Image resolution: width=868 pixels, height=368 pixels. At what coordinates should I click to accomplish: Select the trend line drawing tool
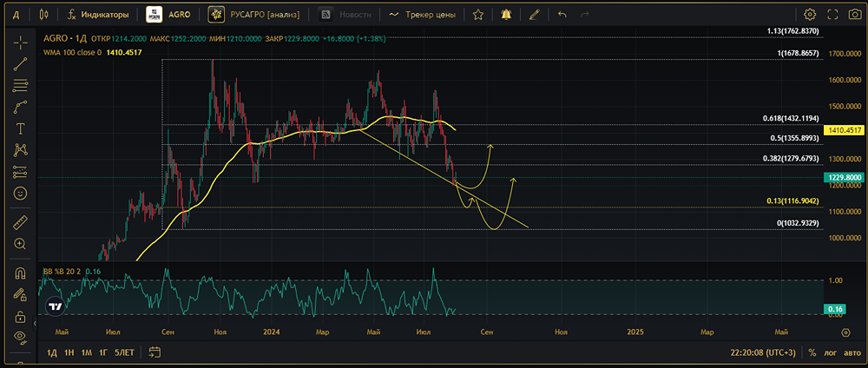(19, 64)
